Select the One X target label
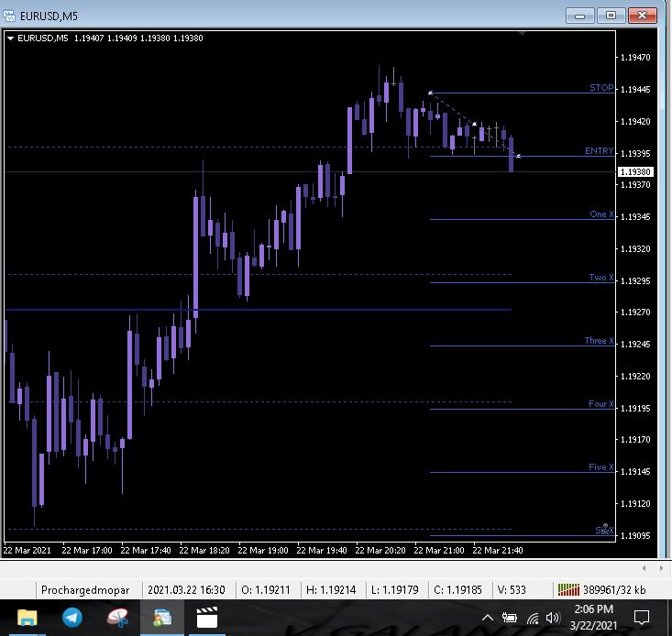Viewport: 672px width, 636px height. point(601,214)
